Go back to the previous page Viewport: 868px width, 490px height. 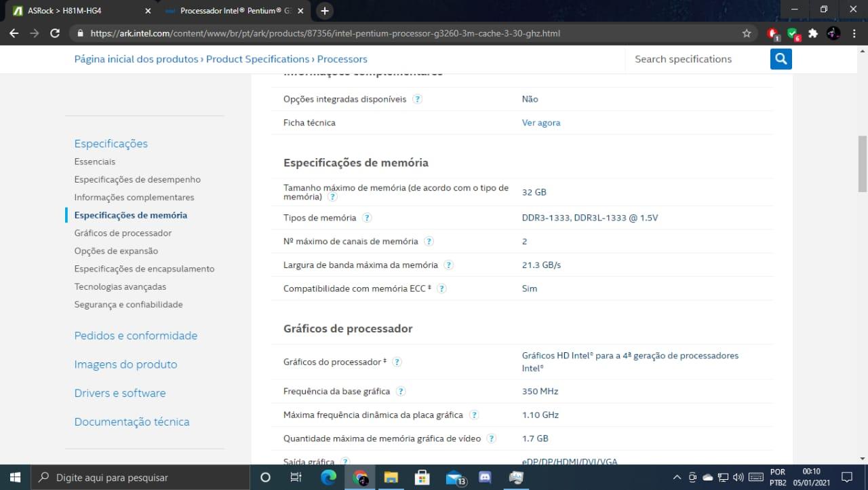14,33
